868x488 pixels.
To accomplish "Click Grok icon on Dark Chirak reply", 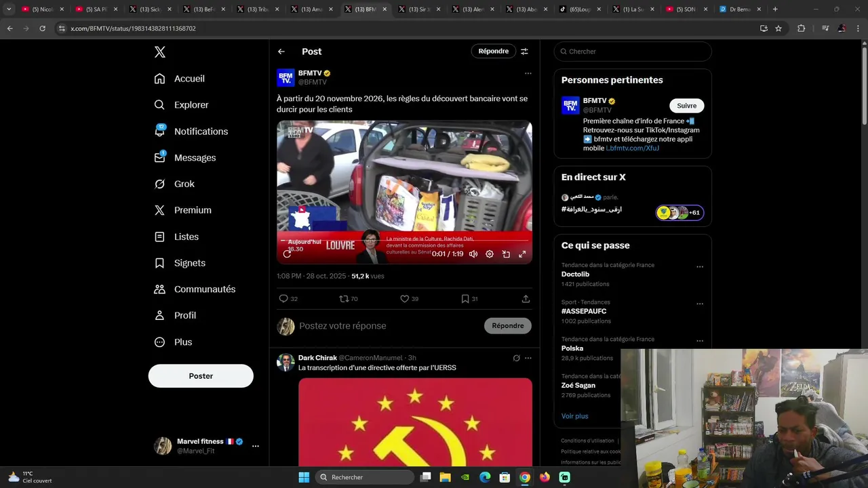I will pos(516,358).
